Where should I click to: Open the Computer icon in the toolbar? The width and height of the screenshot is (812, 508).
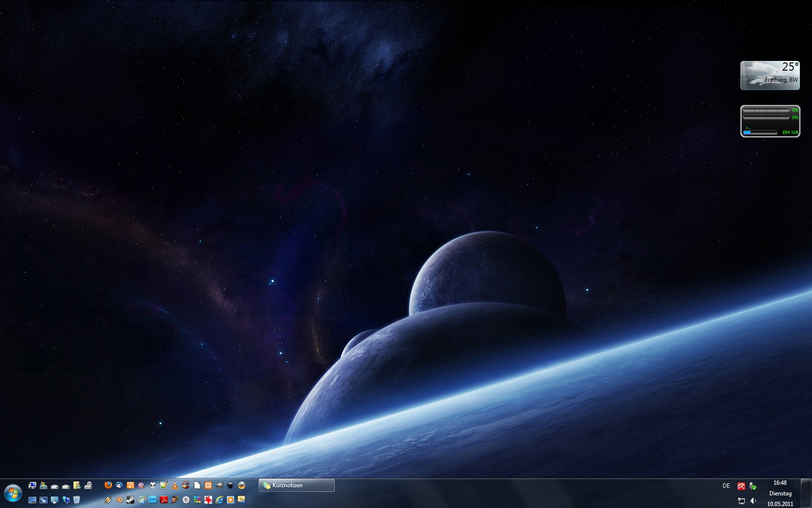point(32,485)
